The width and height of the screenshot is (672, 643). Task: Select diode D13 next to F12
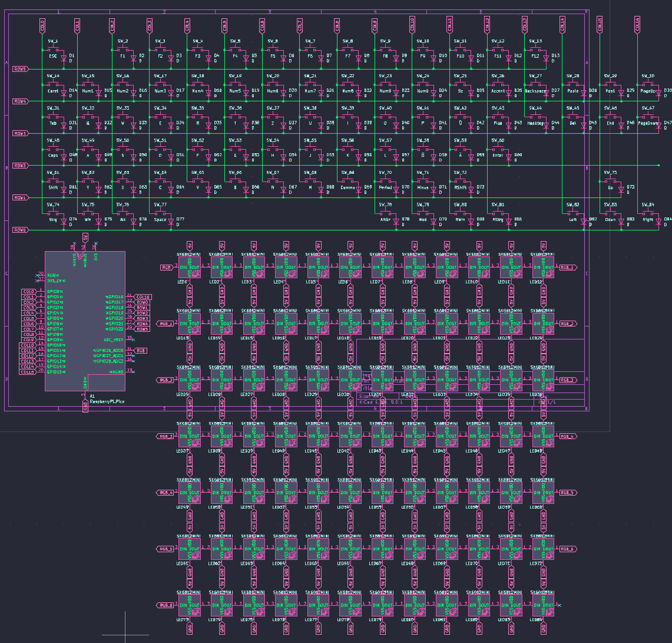(547, 58)
